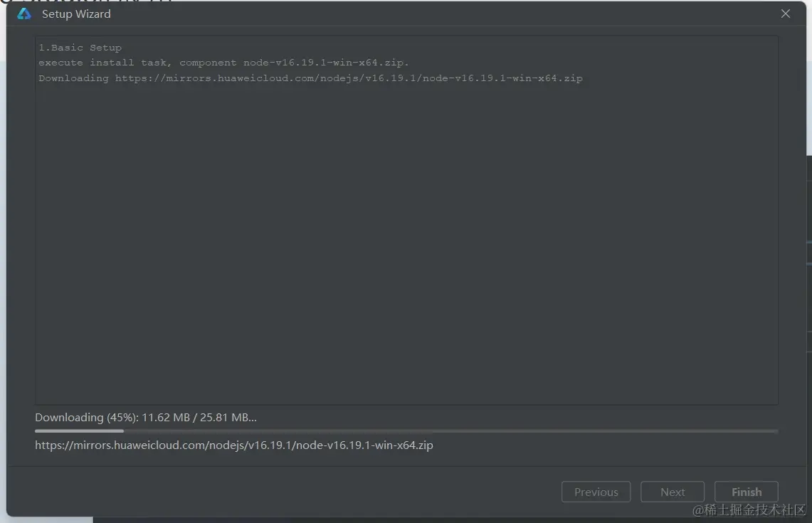Click the 'Downloading (45%)' status text
812x523 pixels.
[145, 418]
